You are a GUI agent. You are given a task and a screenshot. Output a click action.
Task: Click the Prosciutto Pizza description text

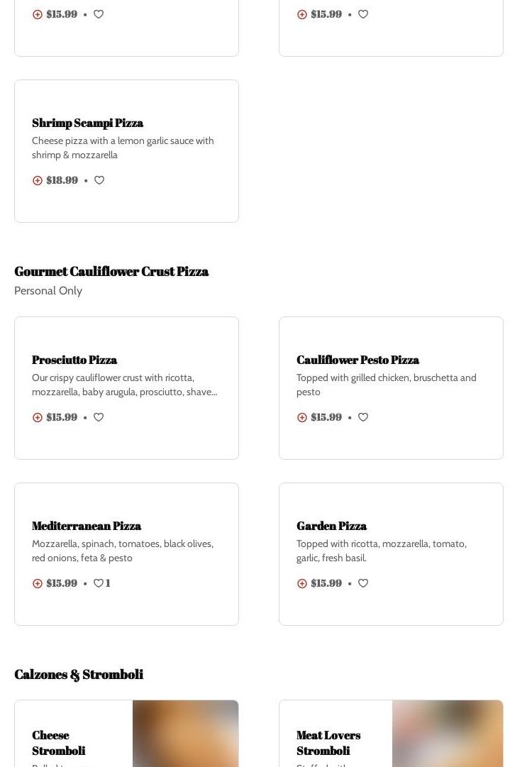click(124, 385)
